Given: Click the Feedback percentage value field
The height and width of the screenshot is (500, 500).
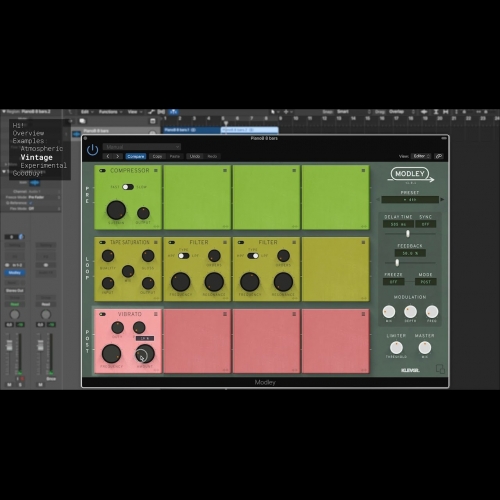Looking at the screenshot, I should pos(410,253).
